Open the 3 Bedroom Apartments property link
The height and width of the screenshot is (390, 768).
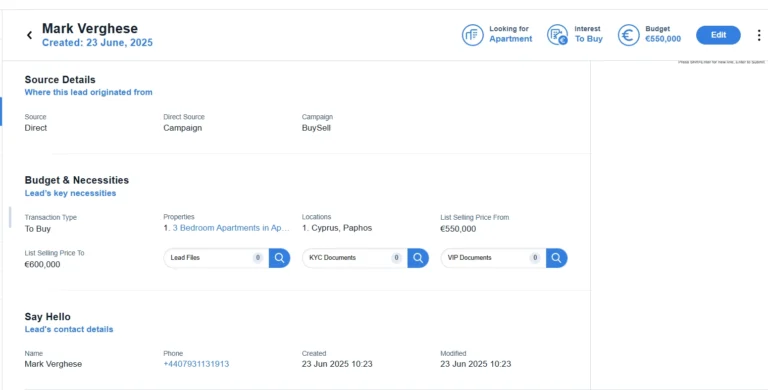[x=231, y=228]
